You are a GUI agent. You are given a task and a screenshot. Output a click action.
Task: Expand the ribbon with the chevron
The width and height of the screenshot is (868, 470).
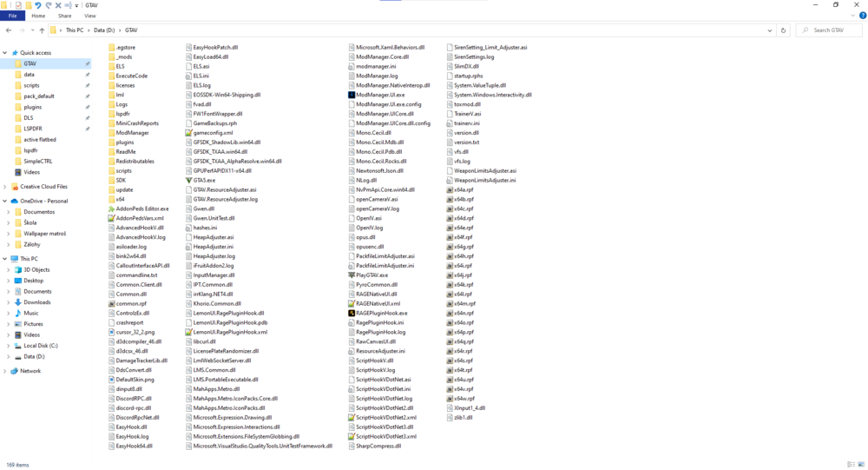pos(853,16)
